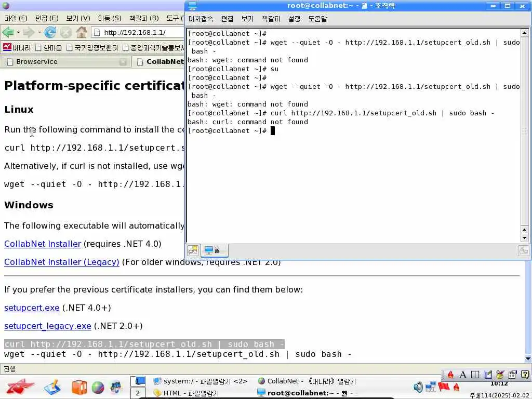Follow the CollabNet Installer link
532x399 pixels.
click(43, 244)
